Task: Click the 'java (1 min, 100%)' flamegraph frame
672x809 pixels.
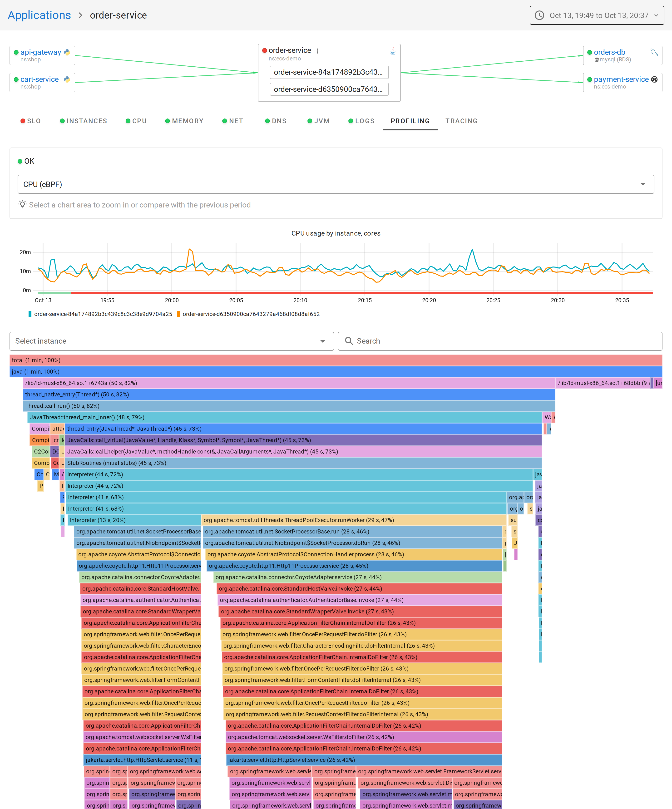Action: click(336, 372)
